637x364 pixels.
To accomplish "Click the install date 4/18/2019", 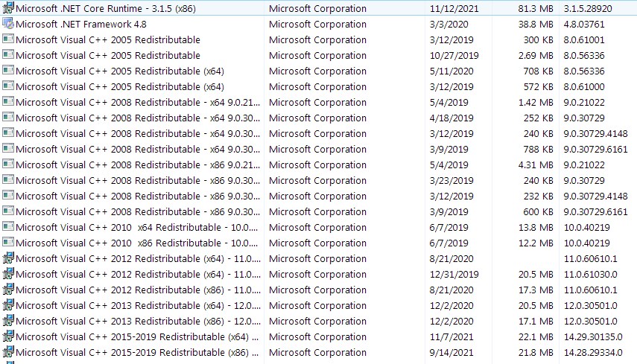I will (x=451, y=118).
